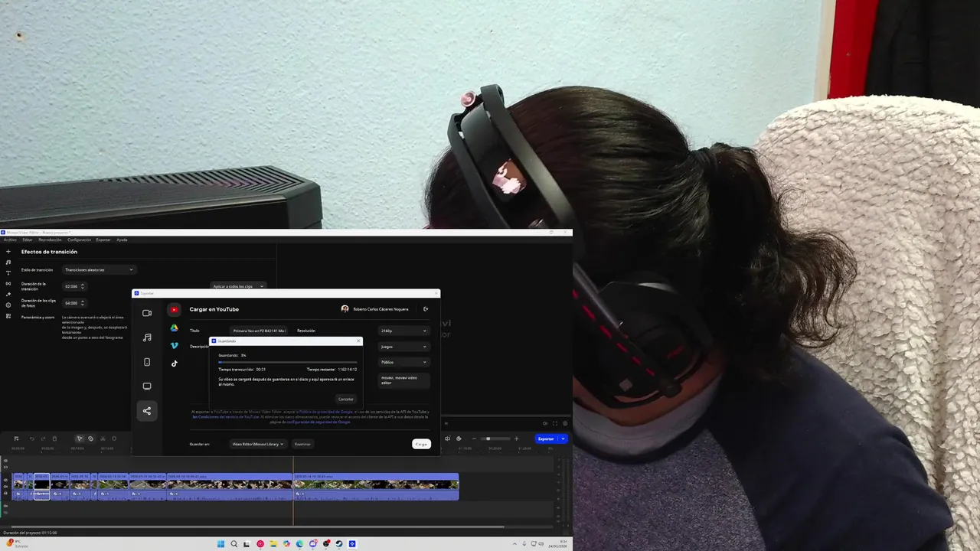Click the trash delete icon on timeline toolbar

tap(54, 439)
